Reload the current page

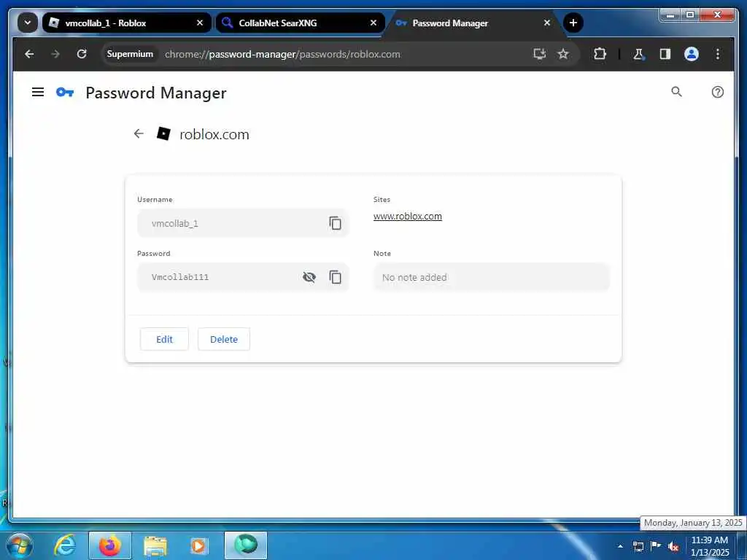82,54
